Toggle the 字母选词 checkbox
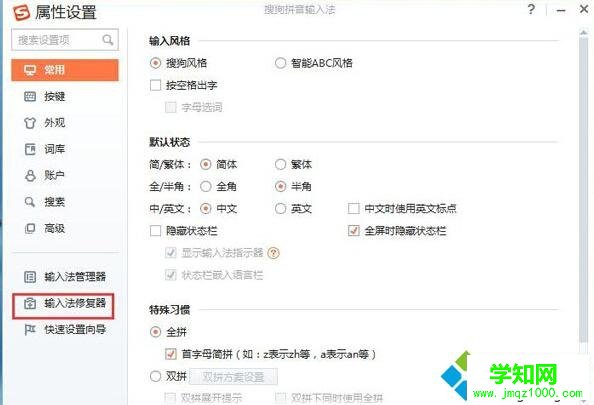This screenshot has width=594, height=405. click(171, 108)
